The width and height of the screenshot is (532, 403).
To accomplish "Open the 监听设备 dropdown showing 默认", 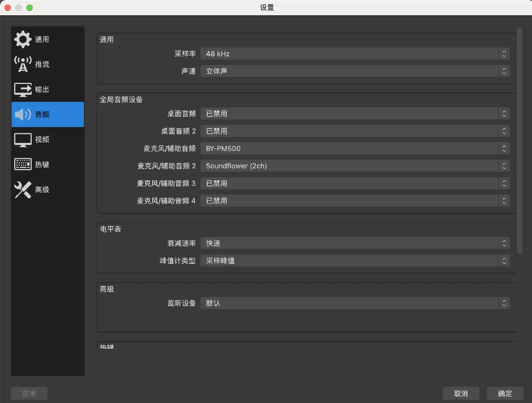I will 355,303.
